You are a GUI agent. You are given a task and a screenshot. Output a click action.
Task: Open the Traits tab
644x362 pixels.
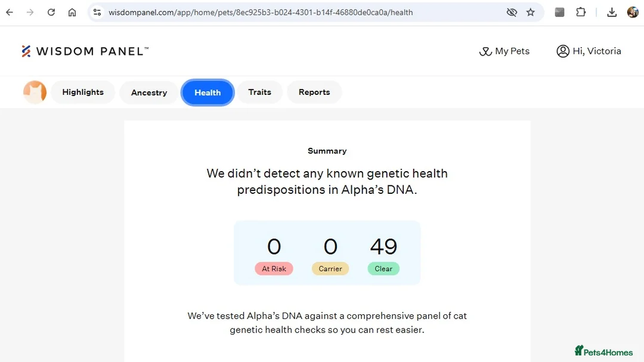259,92
